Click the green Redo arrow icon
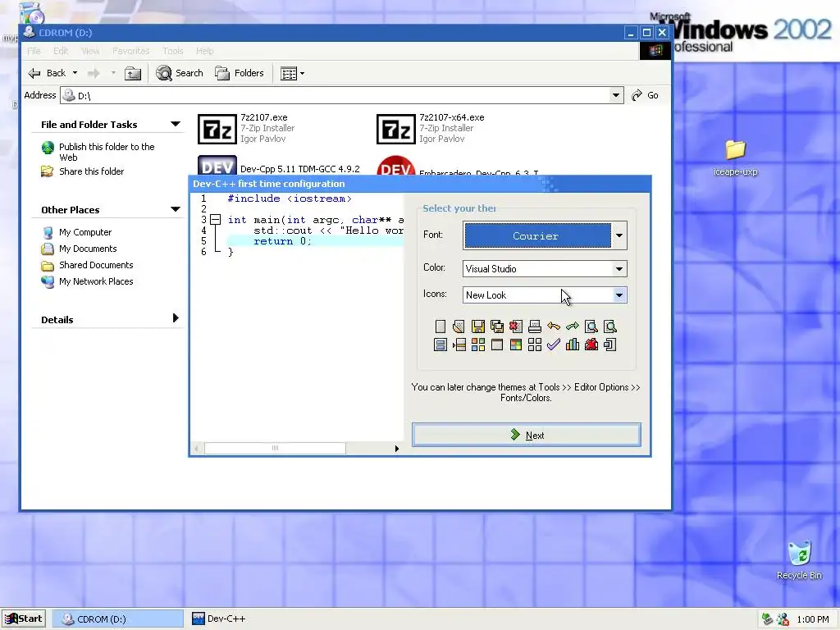Image resolution: width=840 pixels, height=630 pixels. point(572,326)
